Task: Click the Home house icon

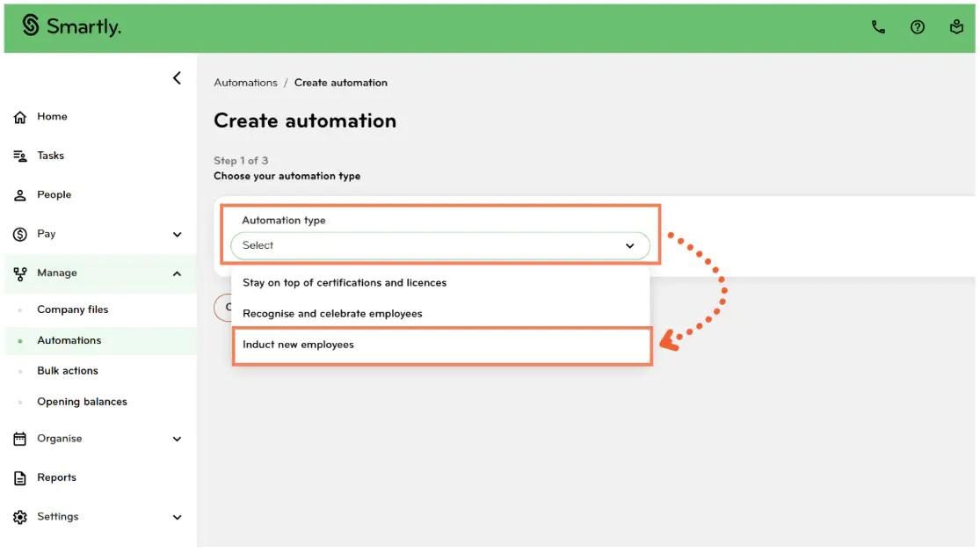Action: 20,117
